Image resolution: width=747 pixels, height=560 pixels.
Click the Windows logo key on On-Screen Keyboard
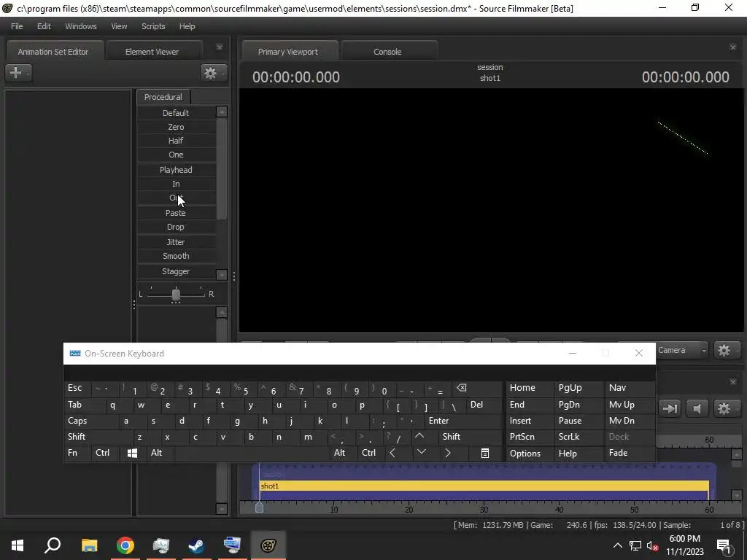pyautogui.click(x=133, y=454)
